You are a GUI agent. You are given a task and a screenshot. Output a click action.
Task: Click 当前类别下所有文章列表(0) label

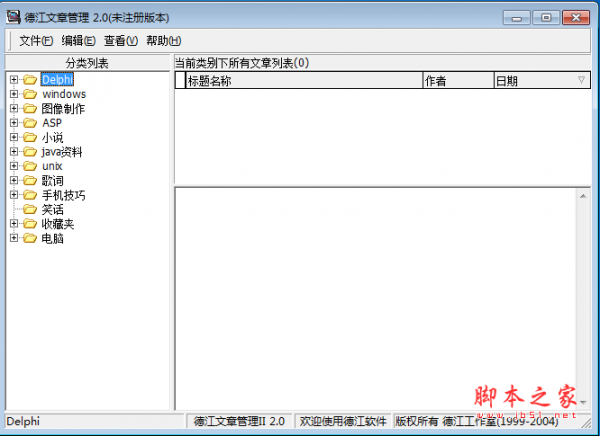242,63
